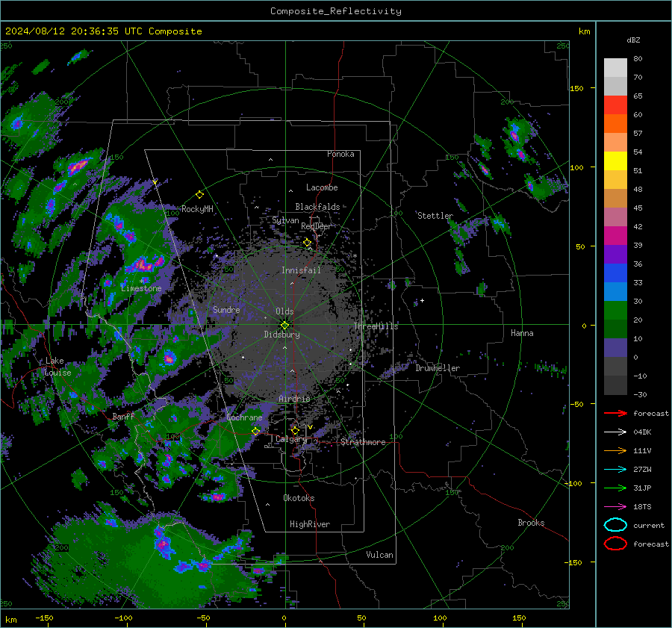Viewport: 672px width, 628px height.
Task: Click the Limestone label
Action: tap(141, 288)
